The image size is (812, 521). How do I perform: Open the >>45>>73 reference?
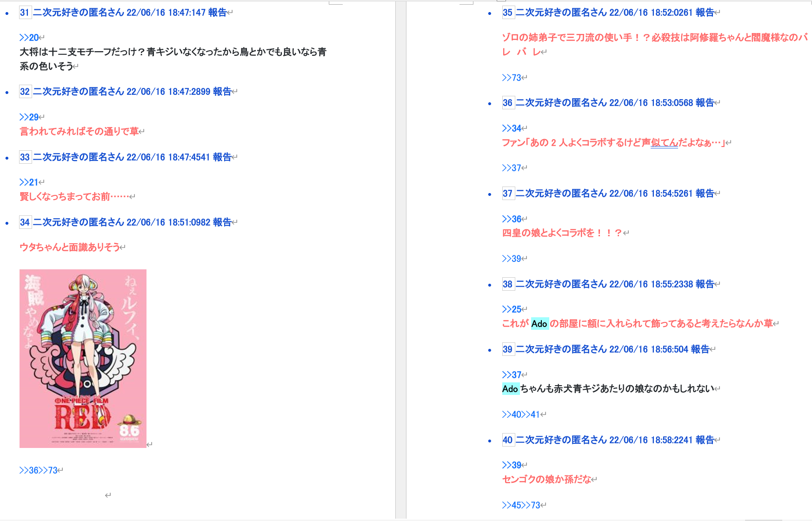click(521, 505)
